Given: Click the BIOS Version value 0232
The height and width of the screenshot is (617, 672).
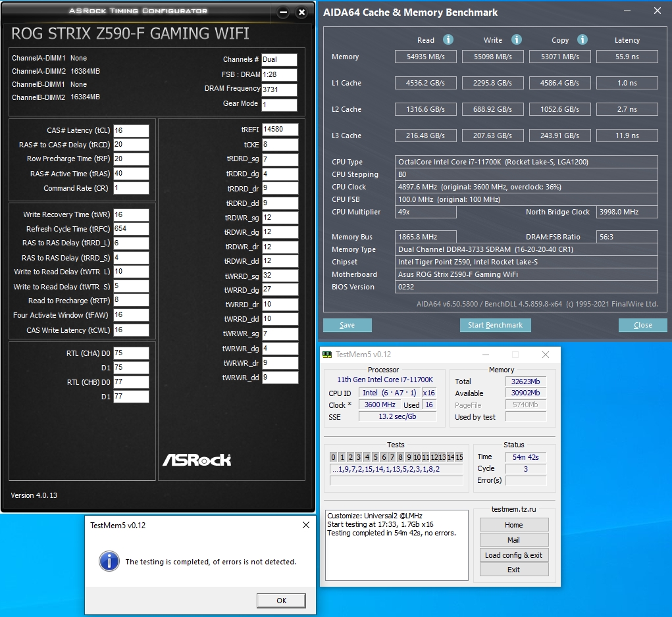Looking at the screenshot, I should click(527, 287).
